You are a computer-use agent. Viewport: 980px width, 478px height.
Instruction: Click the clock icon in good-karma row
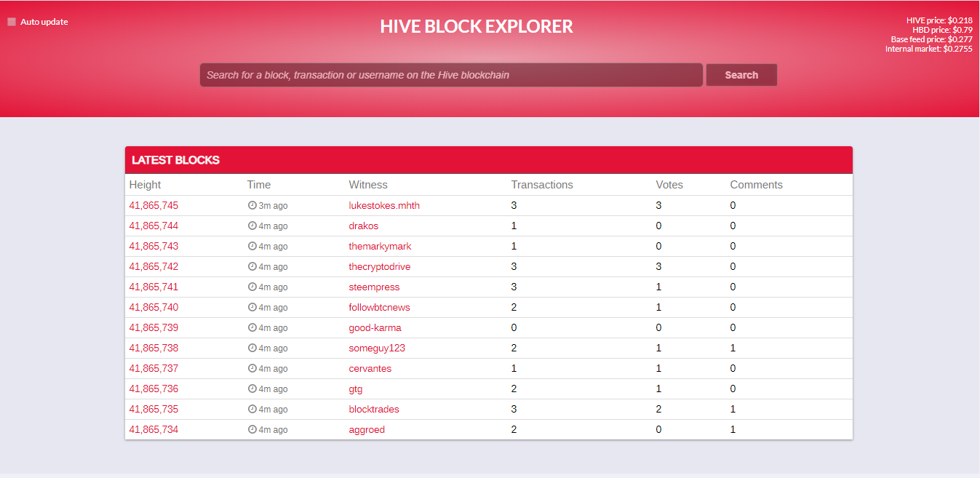[x=252, y=327]
